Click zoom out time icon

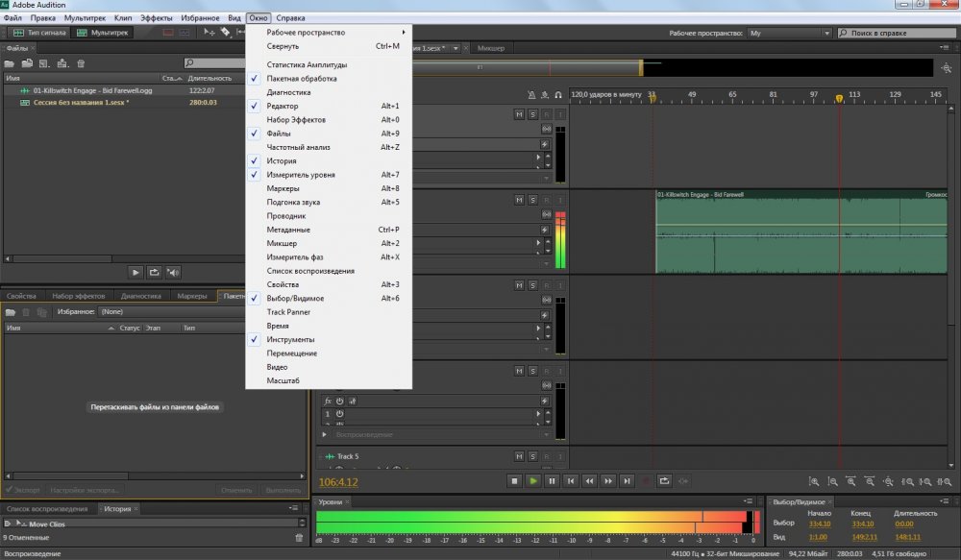coord(870,481)
